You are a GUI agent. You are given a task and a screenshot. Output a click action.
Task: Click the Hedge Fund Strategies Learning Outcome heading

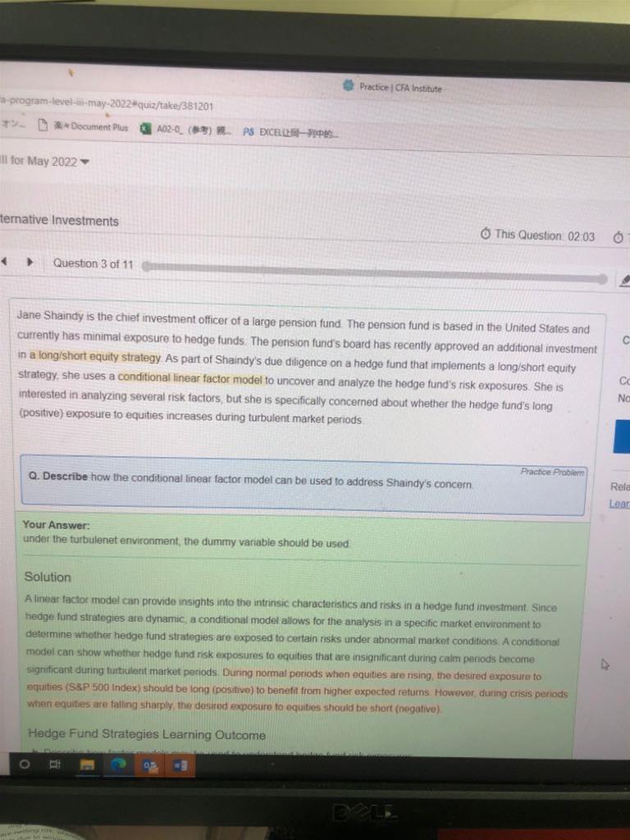click(147, 734)
